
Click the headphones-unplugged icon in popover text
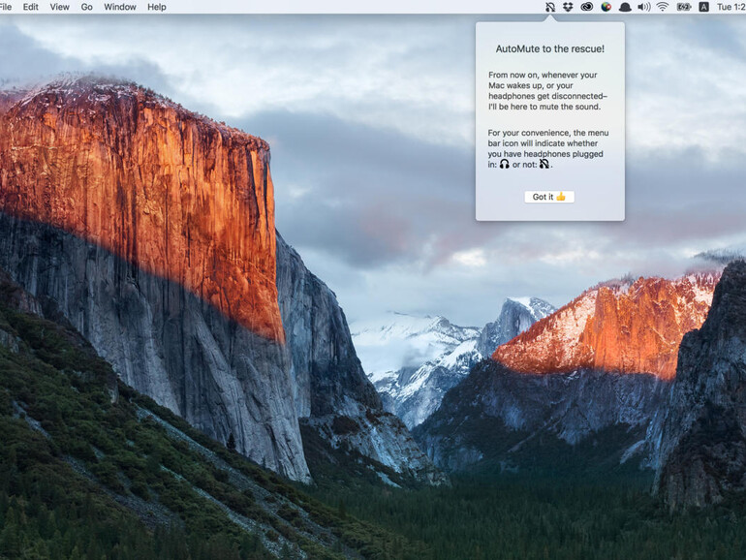click(x=544, y=165)
